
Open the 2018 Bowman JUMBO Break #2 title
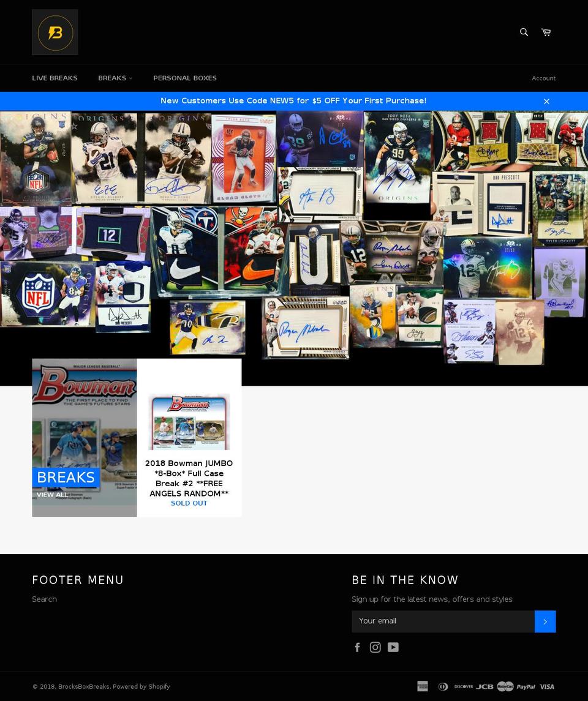click(189, 478)
